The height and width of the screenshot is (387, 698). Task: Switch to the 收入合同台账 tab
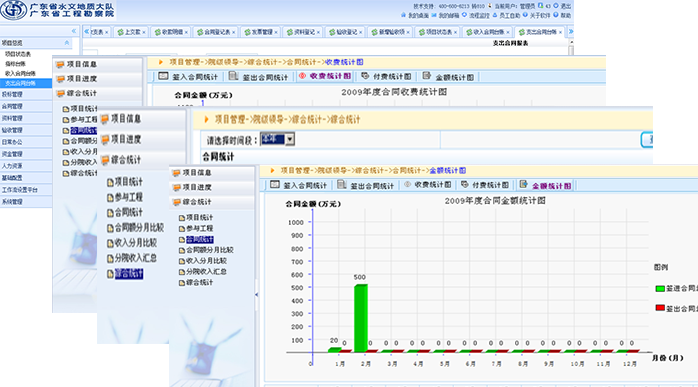(x=488, y=32)
